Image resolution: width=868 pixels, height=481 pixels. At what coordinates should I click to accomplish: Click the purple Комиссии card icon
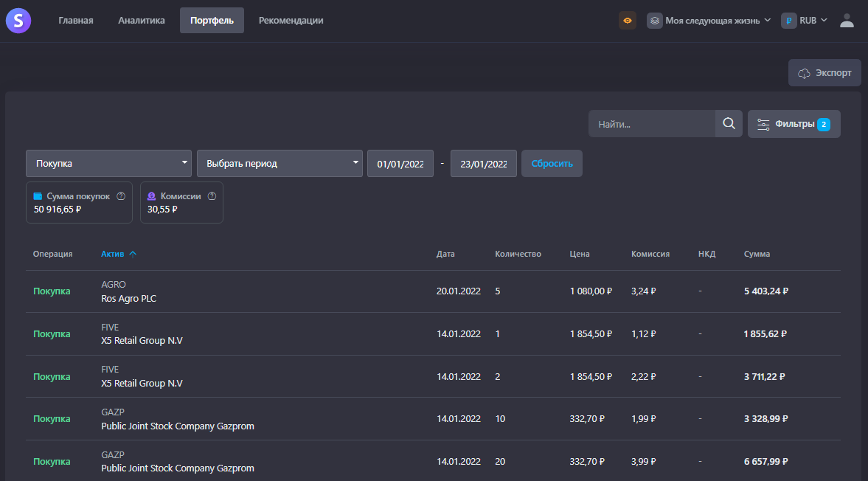[151, 196]
